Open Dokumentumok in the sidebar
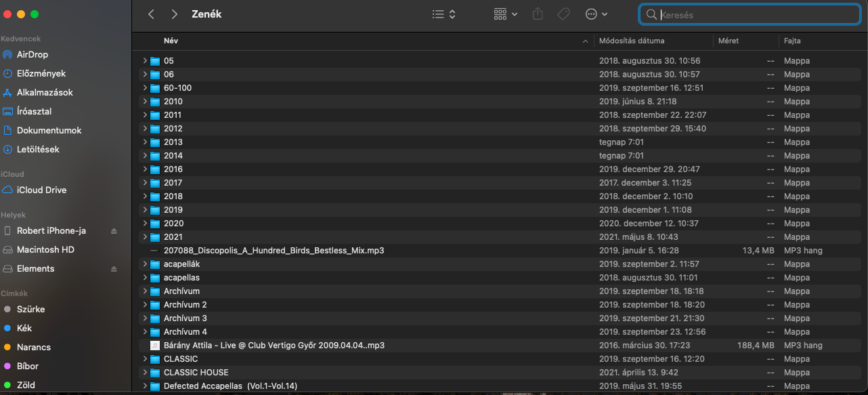This screenshot has width=868, height=395. (x=49, y=130)
